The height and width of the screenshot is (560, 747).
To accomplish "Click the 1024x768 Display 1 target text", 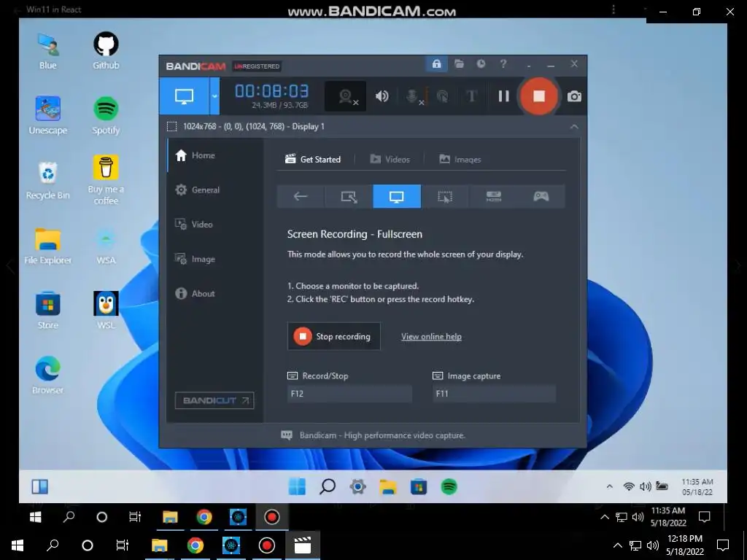I will tap(253, 126).
